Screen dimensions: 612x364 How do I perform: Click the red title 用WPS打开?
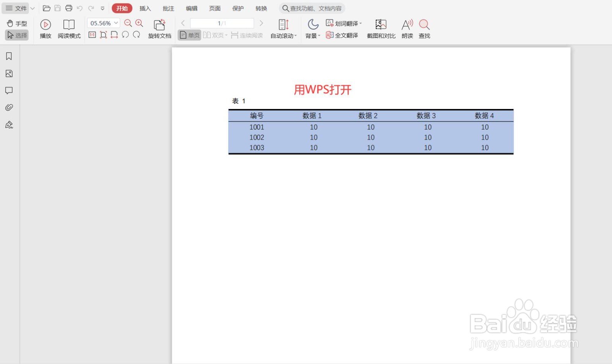(322, 90)
